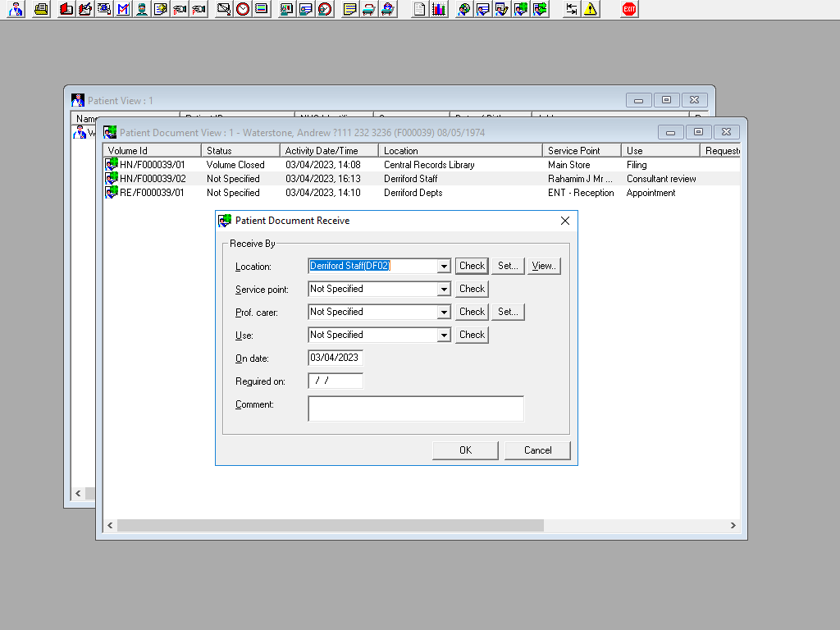Click the Volume Id column header

(x=152, y=151)
